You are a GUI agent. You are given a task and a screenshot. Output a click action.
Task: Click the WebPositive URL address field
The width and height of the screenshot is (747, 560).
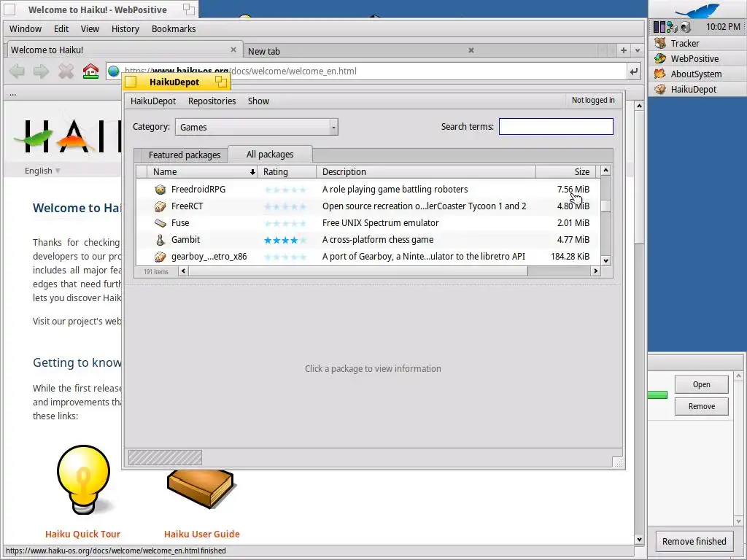click(367, 71)
